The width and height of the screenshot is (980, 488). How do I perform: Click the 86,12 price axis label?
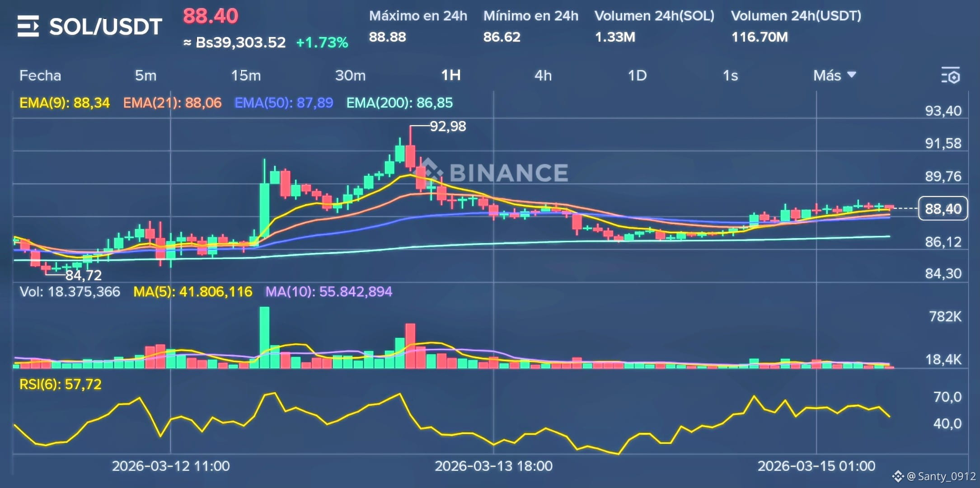[x=943, y=242]
